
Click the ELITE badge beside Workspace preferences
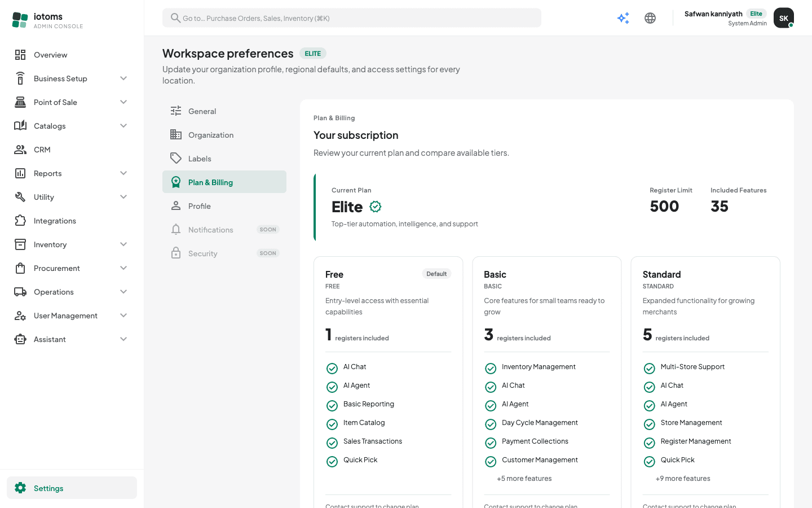313,54
